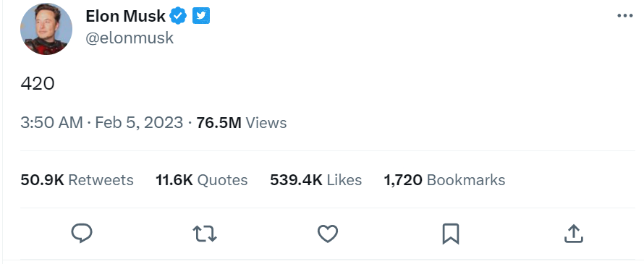Open the @elonmusk handle link

[x=130, y=38]
